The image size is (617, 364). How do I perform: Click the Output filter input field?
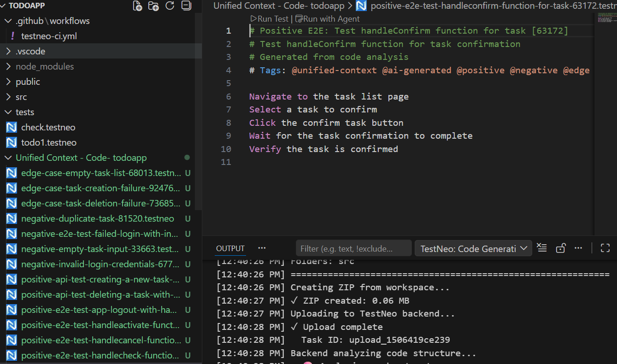tap(353, 248)
